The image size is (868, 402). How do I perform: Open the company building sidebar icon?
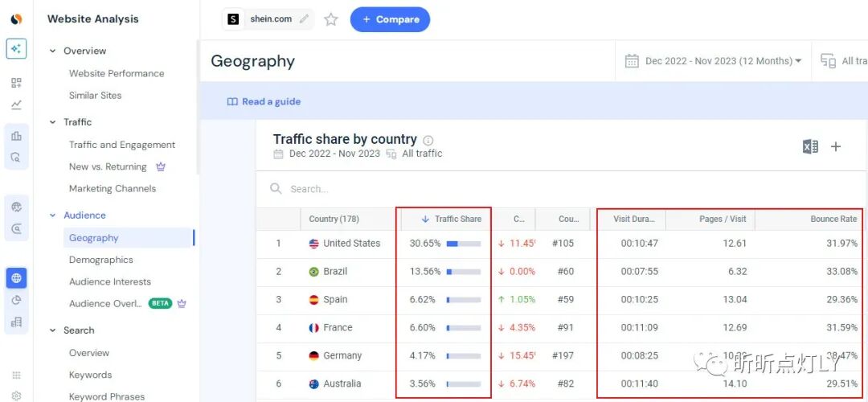point(16,322)
